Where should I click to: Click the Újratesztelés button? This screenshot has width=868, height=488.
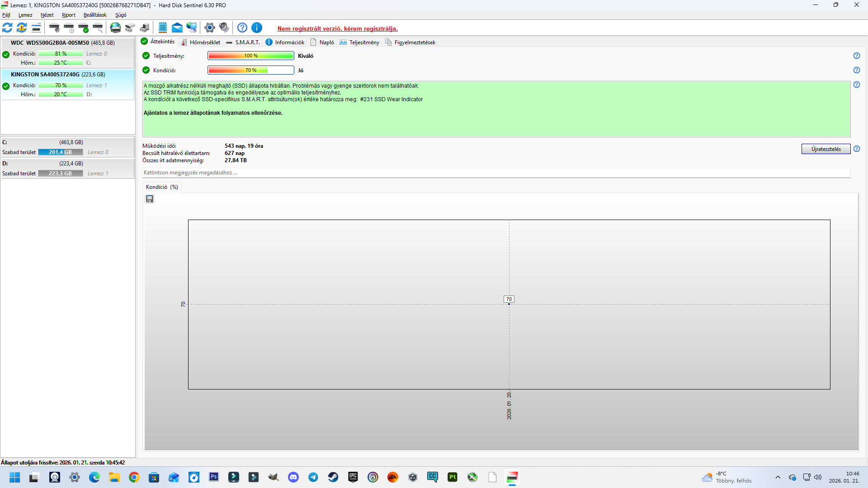pyautogui.click(x=826, y=149)
